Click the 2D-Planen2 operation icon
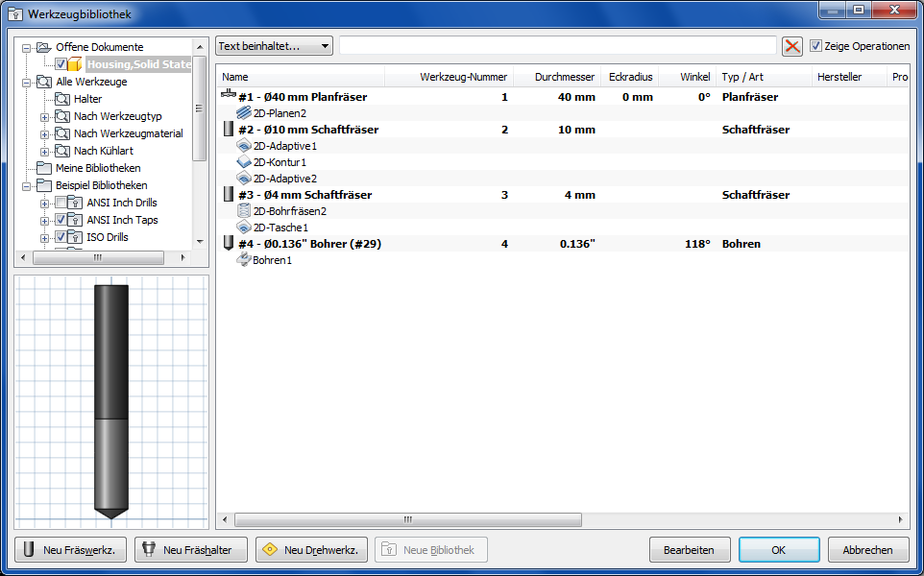The width and height of the screenshot is (924, 576). coord(244,112)
